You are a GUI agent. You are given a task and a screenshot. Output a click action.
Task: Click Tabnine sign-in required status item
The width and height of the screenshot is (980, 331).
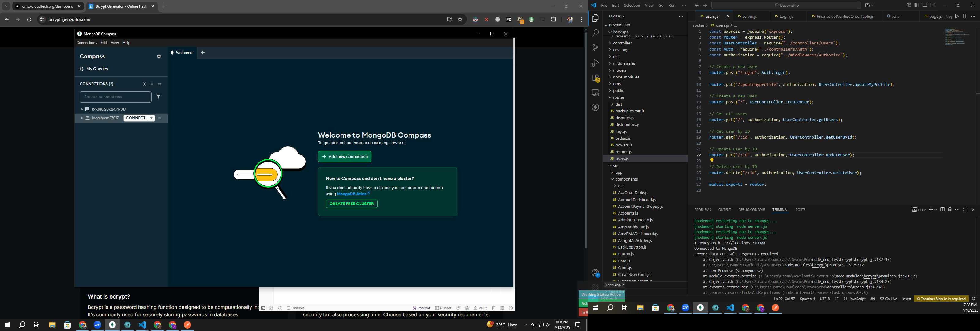941,299
